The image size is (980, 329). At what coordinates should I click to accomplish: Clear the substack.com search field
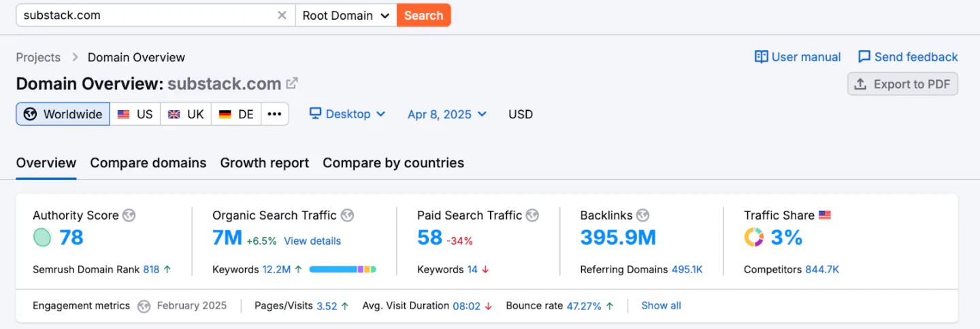coord(282,16)
